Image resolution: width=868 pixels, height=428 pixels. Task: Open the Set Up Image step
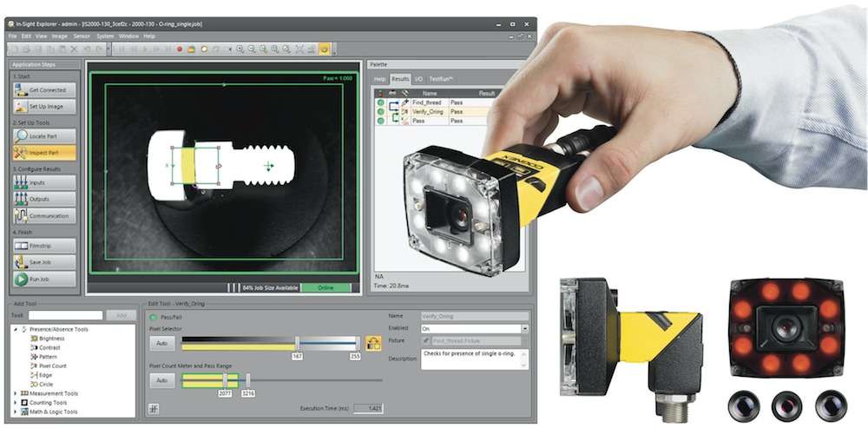45,106
